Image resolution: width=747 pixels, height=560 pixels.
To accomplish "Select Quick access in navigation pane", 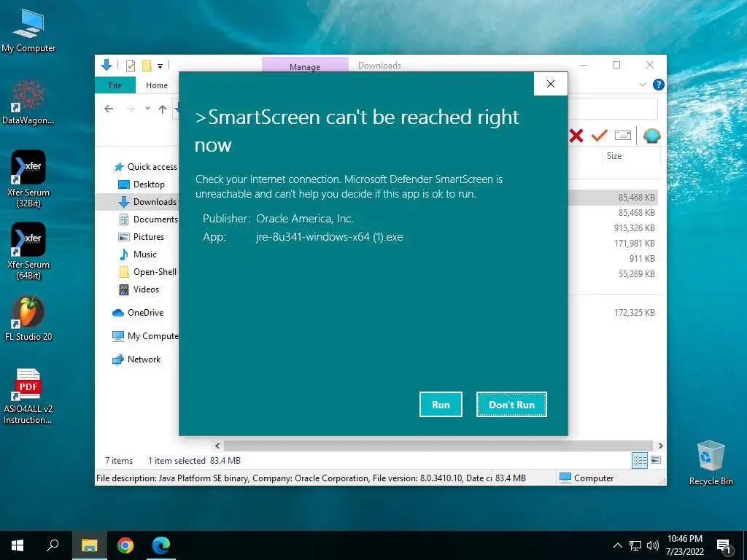I will point(146,167).
